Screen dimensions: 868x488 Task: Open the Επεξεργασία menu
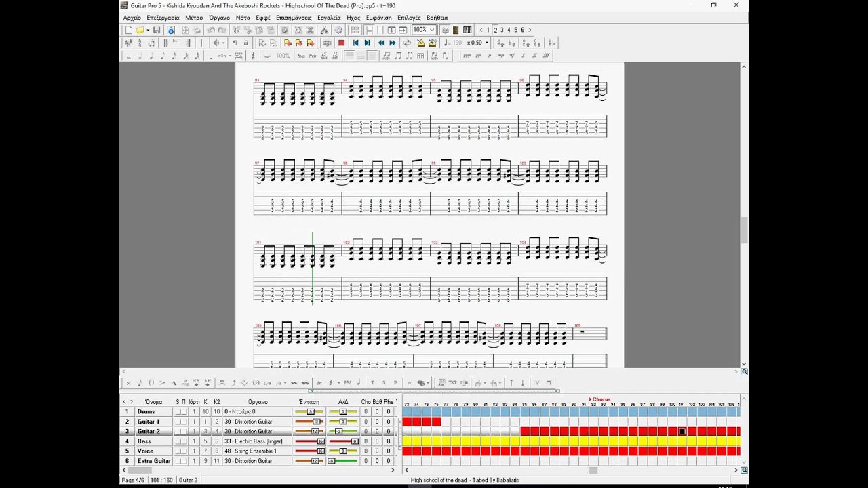(x=163, y=18)
